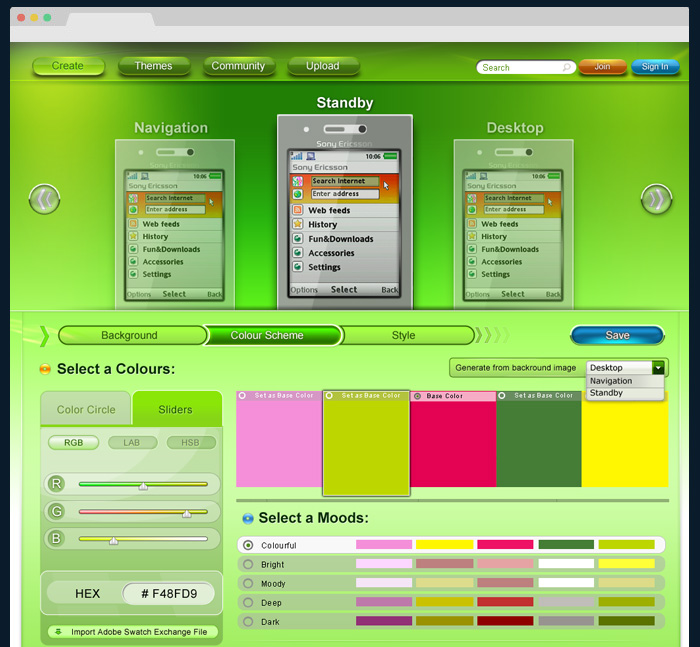700x647 pixels.
Task: Click Fun&Downloads icon on Standby phone
Action: [297, 238]
